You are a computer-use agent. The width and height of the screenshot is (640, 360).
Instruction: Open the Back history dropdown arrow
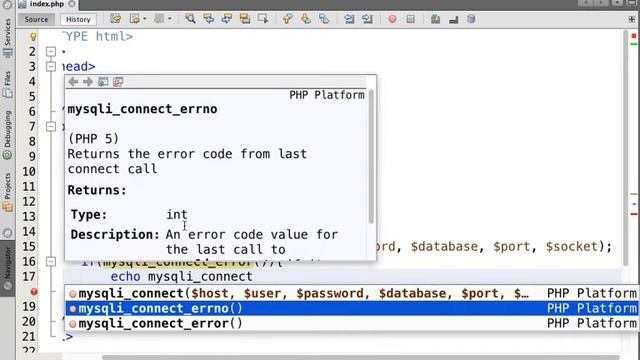point(144,19)
